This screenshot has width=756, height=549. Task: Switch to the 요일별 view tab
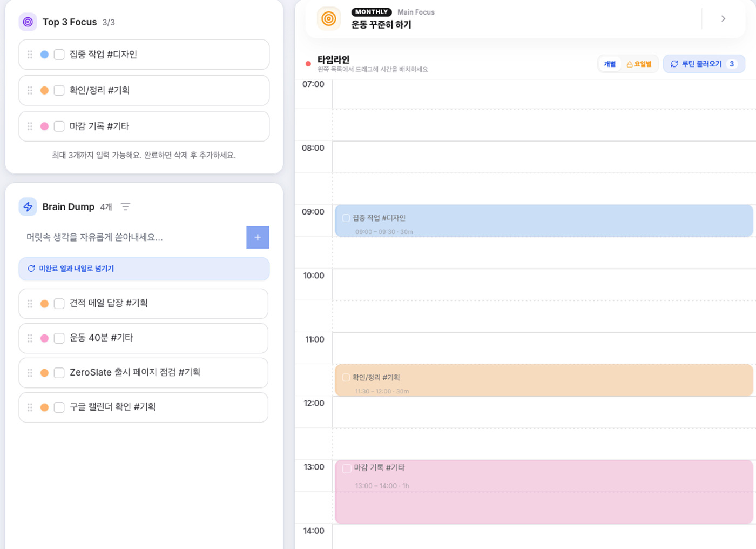pyautogui.click(x=639, y=64)
